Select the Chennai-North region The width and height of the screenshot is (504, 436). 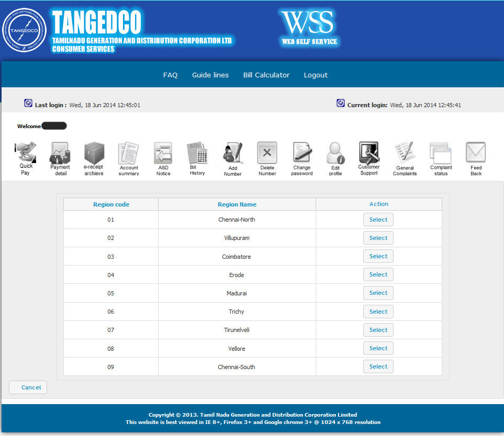click(378, 220)
